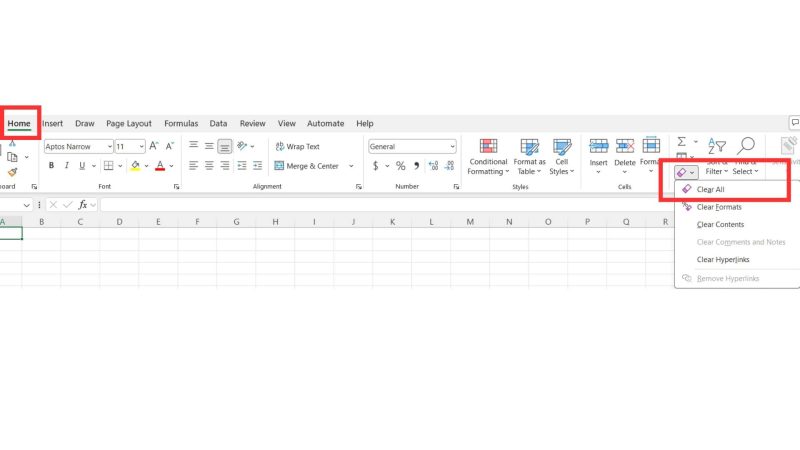Toggle Italic formatting
Viewport: 800px width, 450px height.
pos(66,165)
